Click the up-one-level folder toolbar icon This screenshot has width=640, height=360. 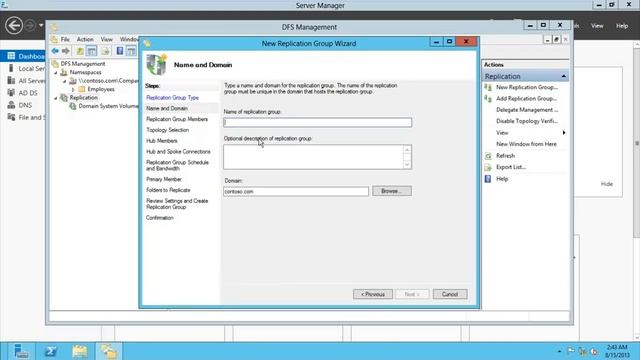(80, 51)
